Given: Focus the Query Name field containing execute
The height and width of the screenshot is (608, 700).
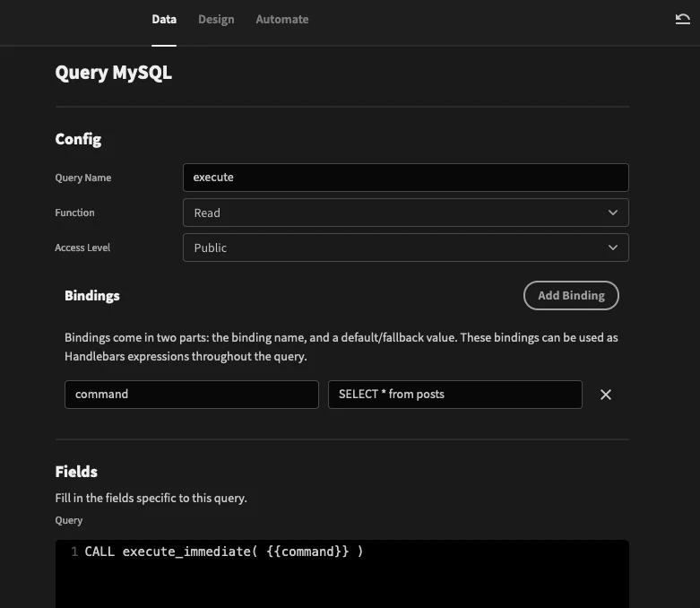Looking at the screenshot, I should pos(405,178).
